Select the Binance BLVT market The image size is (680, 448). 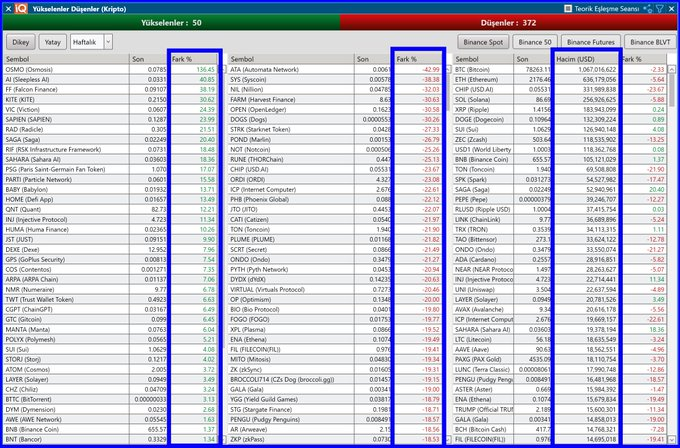click(650, 42)
